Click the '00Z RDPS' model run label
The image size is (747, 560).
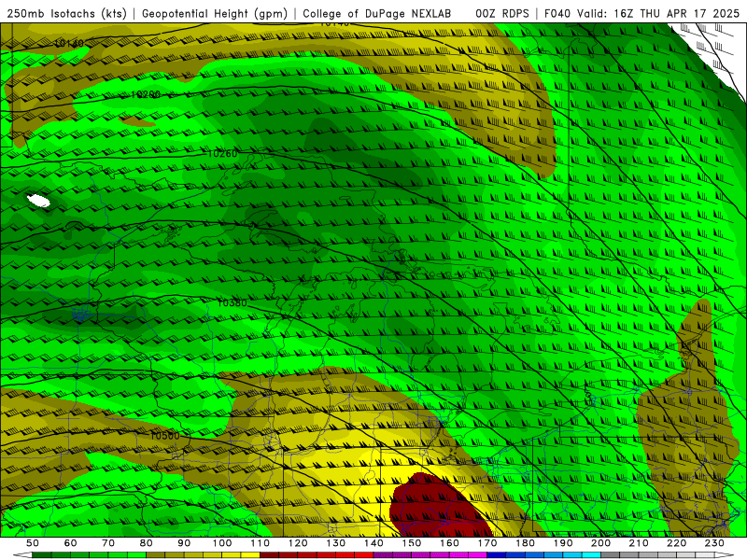(x=502, y=14)
